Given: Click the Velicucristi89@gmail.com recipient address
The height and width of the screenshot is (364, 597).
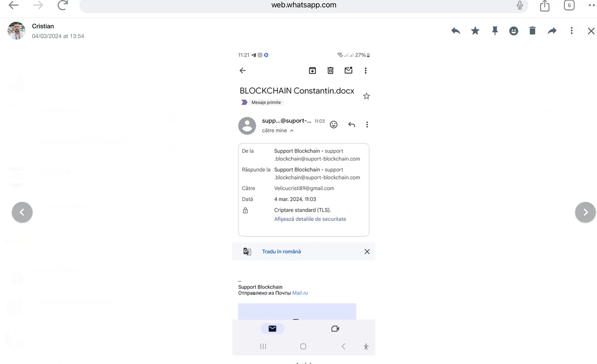Looking at the screenshot, I should 304,188.
